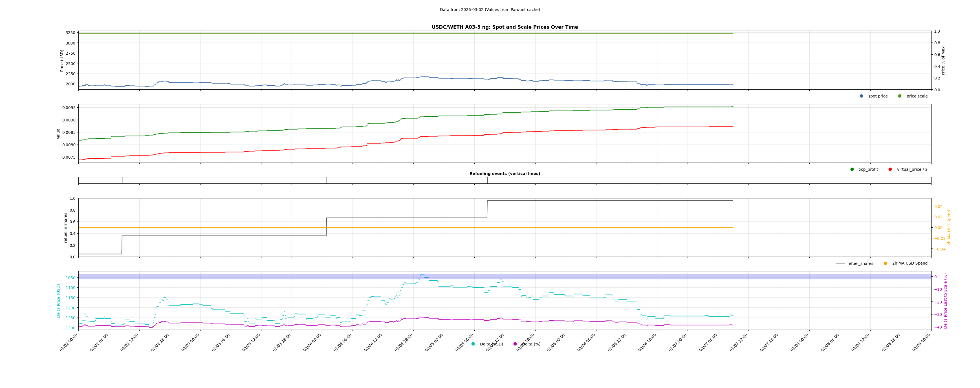Click the 'Price % of Max' right axis label
This screenshot has height=388, width=980.
coord(943,60)
